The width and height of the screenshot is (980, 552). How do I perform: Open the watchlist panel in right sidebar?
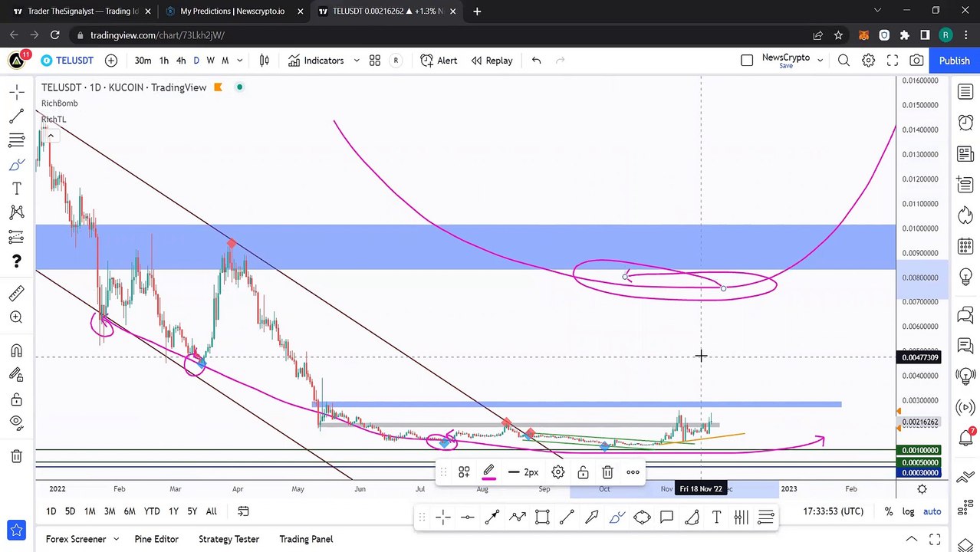coord(965,93)
